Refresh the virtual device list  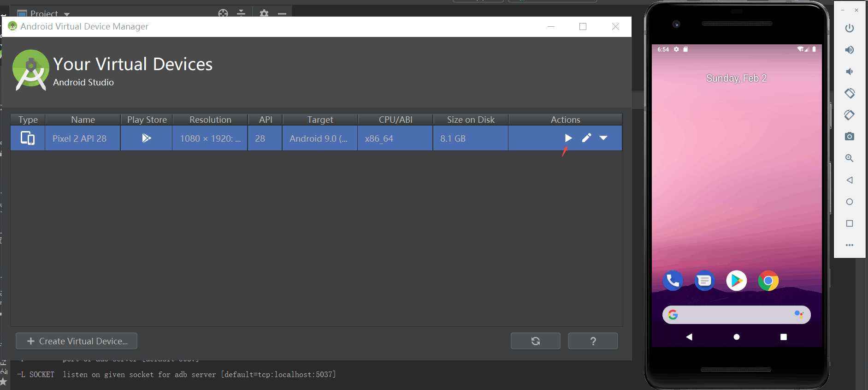(x=536, y=341)
